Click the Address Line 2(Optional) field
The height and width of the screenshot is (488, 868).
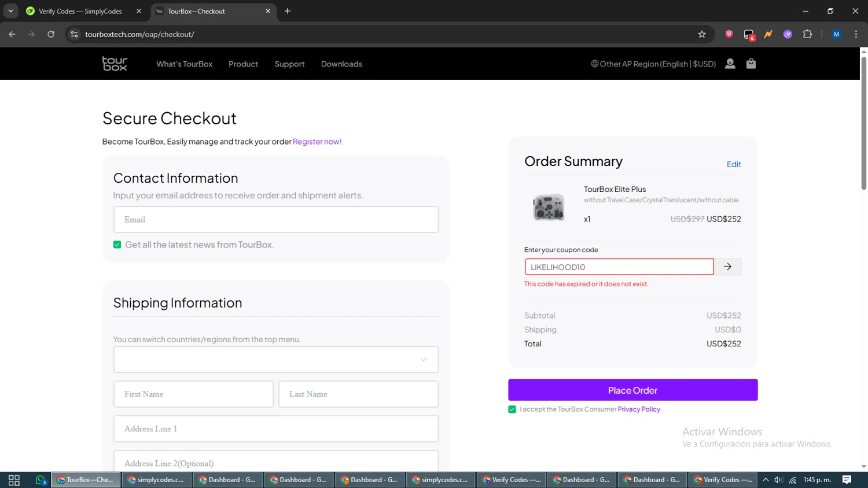276,462
